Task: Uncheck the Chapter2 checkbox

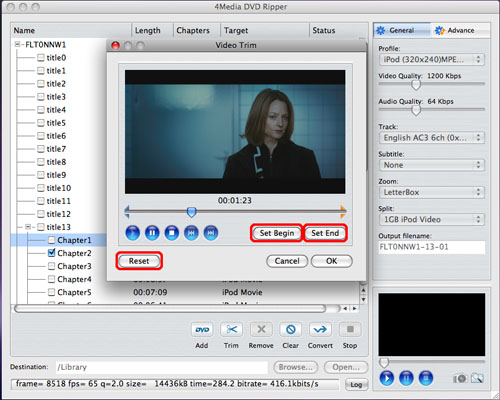Action: click(51, 253)
